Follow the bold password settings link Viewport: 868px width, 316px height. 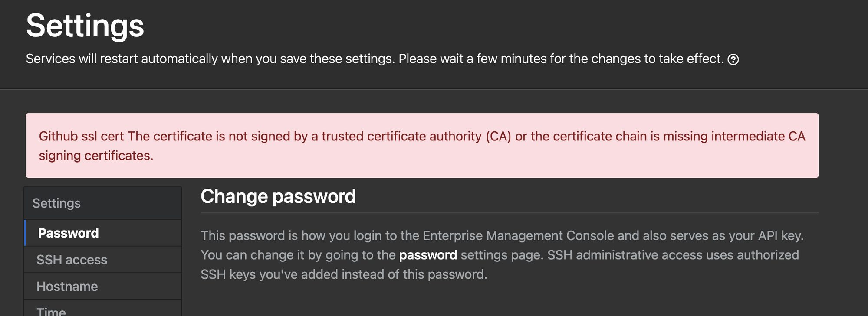pyautogui.click(x=428, y=255)
